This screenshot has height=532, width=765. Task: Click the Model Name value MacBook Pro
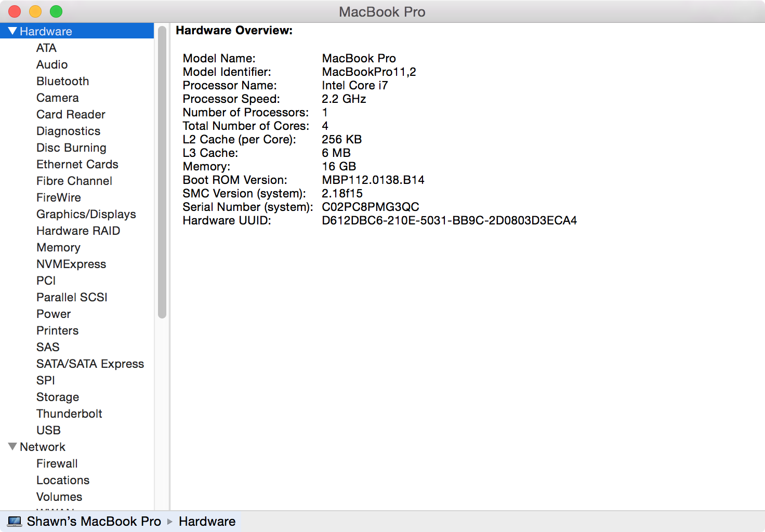pos(359,58)
